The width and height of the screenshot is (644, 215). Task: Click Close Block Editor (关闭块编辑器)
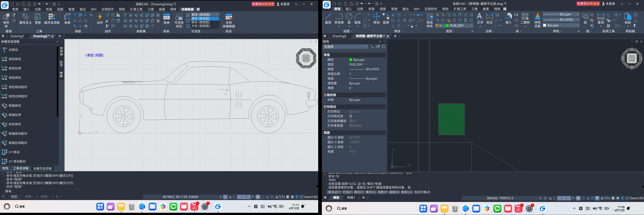point(229,20)
